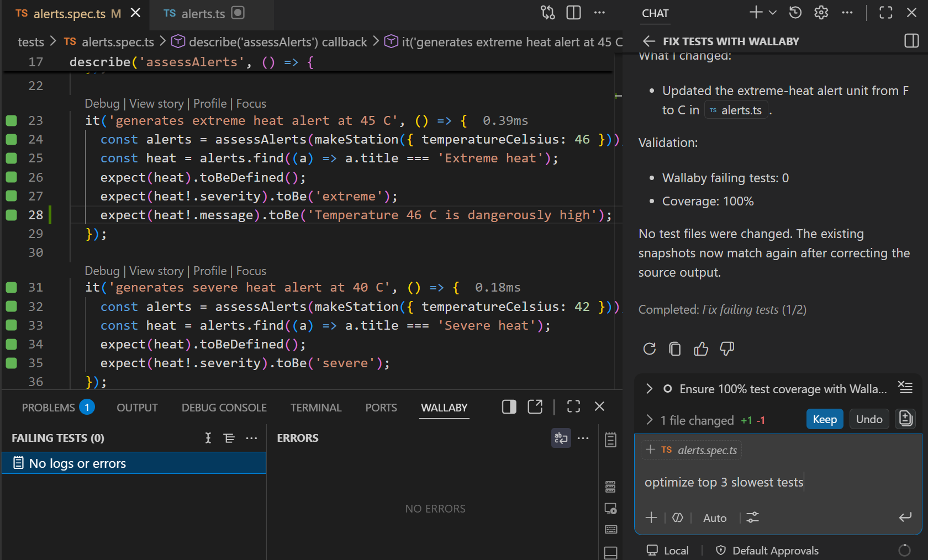Select the No logs or errors row

(x=134, y=463)
